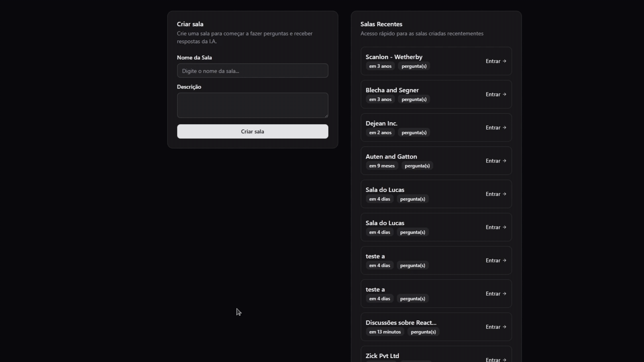Submit the white Criar sala button
Image resolution: width=644 pixels, height=362 pixels.
(x=253, y=131)
